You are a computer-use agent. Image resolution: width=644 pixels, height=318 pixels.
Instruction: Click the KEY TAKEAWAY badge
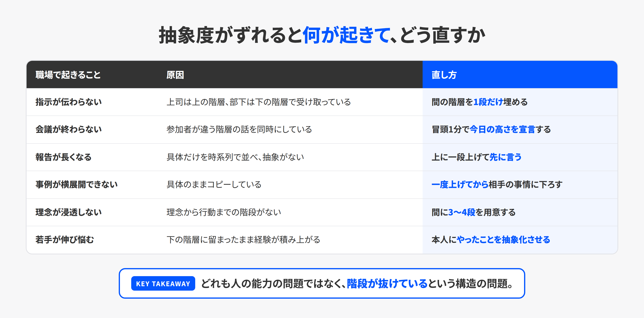pyautogui.click(x=163, y=284)
